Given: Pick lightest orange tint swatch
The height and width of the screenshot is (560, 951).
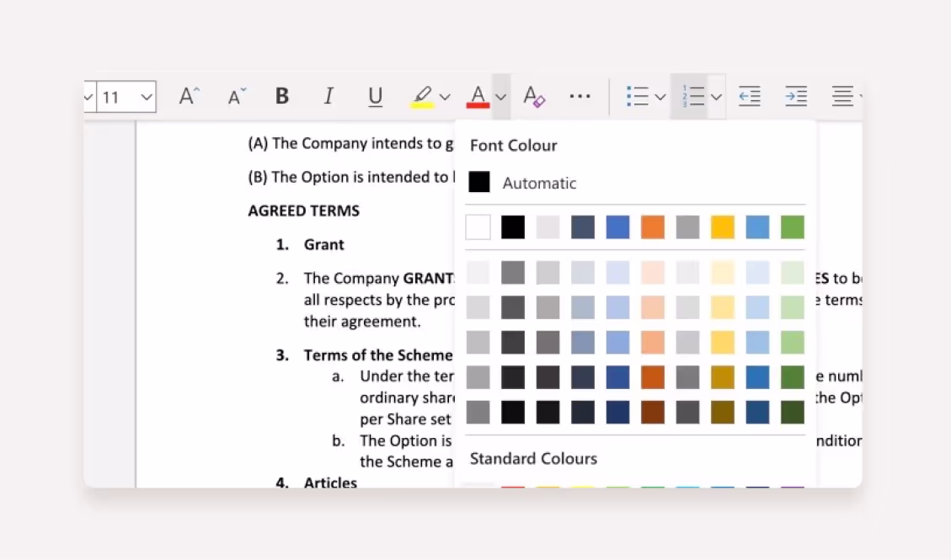Looking at the screenshot, I should [x=653, y=273].
